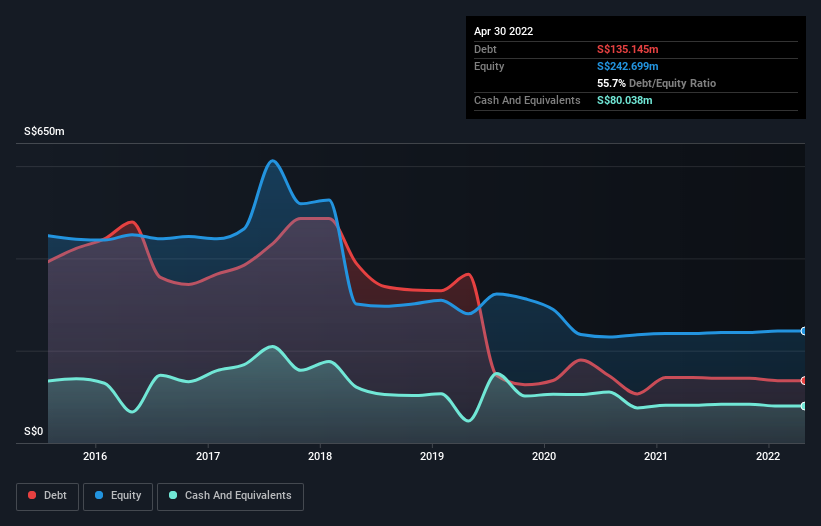Image resolution: width=821 pixels, height=526 pixels.
Task: Click the 2017 x-axis label
Action: (208, 456)
